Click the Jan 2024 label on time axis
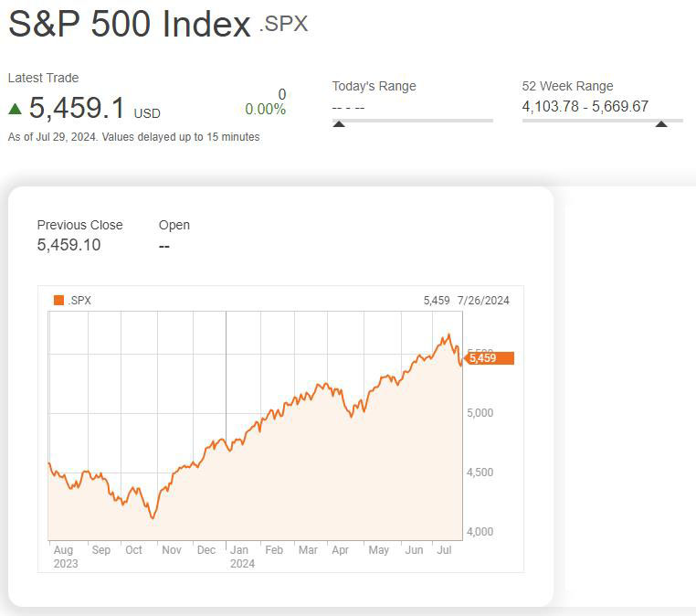Screen dimensions: 696x616 (242, 557)
